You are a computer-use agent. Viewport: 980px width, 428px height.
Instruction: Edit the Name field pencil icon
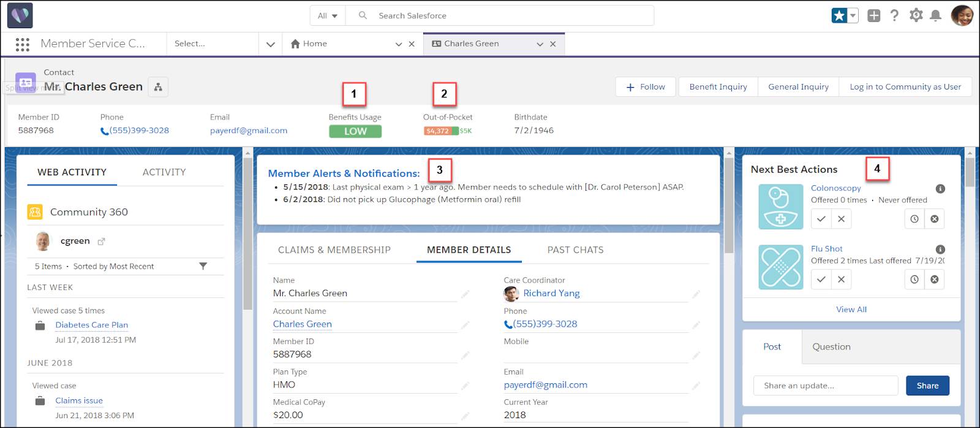coord(466,294)
